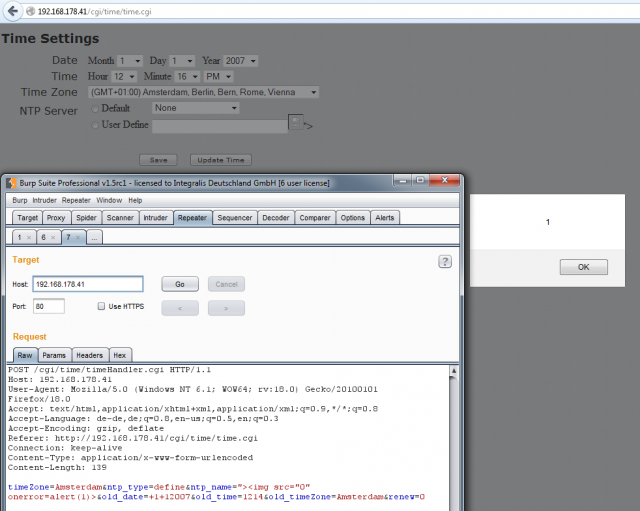Screen dimensions: 640x511
Task: Open the Month dropdown
Action: [x=130, y=61]
